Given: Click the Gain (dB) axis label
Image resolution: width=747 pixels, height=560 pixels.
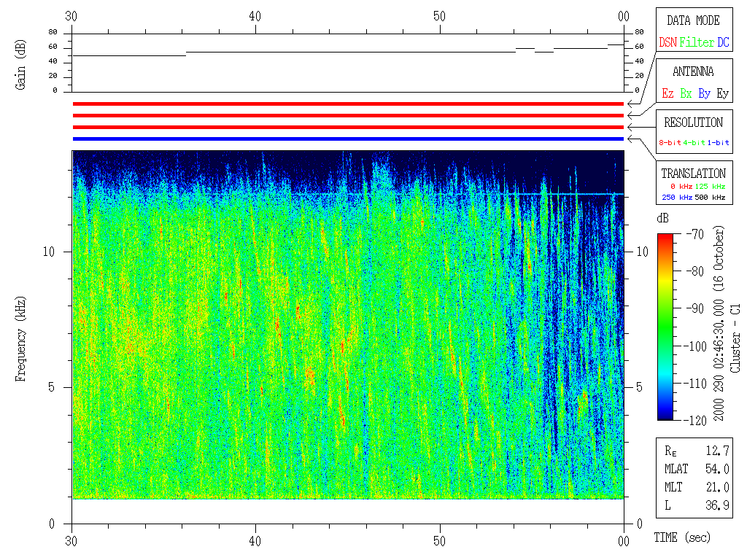Looking at the screenshot, I should 20,63.
